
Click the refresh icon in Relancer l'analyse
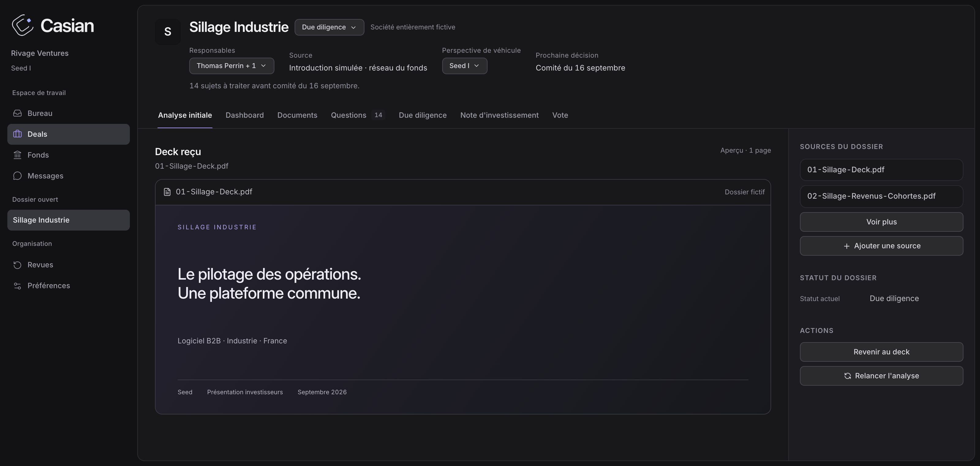(x=848, y=376)
